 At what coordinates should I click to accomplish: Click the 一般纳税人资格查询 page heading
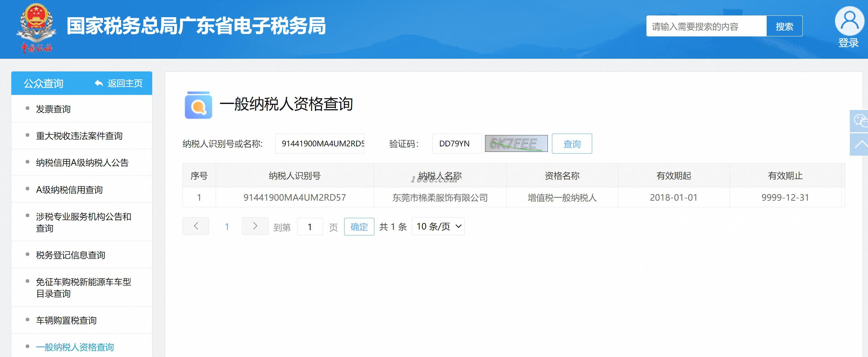pyautogui.click(x=286, y=104)
